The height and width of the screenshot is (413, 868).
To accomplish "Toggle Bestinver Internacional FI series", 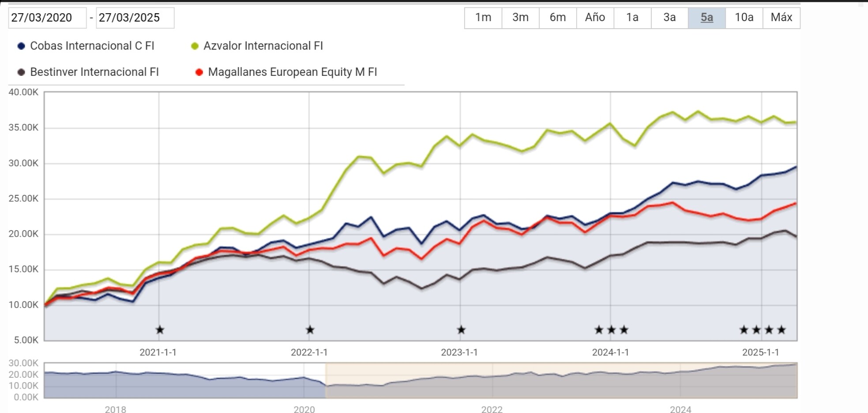I will click(88, 72).
